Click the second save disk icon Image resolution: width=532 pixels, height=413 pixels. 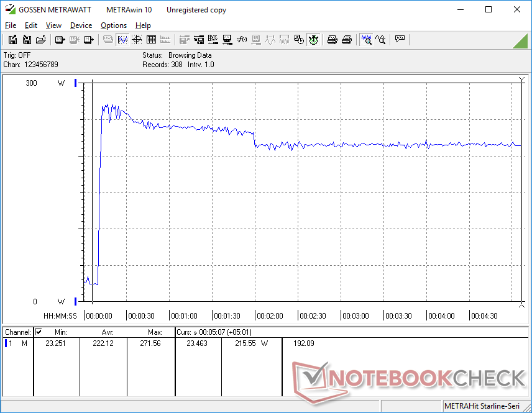coord(27,40)
